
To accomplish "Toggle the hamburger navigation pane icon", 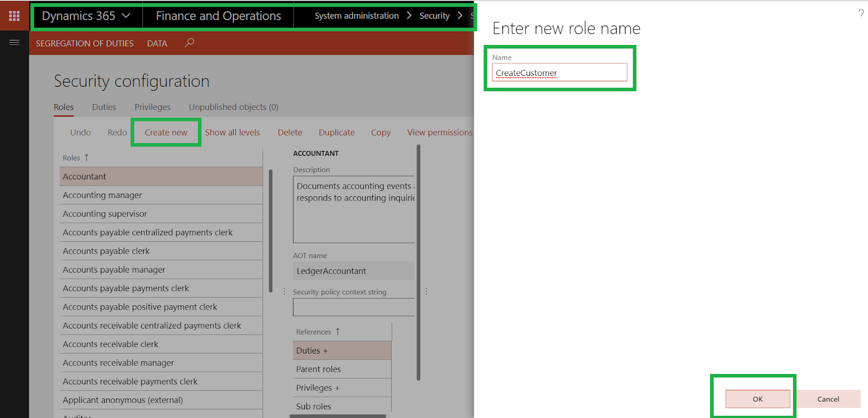I will (x=14, y=42).
